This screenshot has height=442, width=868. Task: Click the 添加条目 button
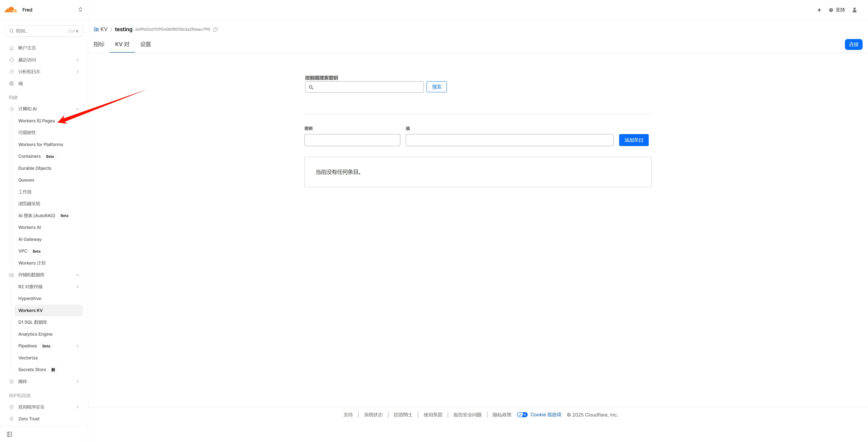(633, 140)
